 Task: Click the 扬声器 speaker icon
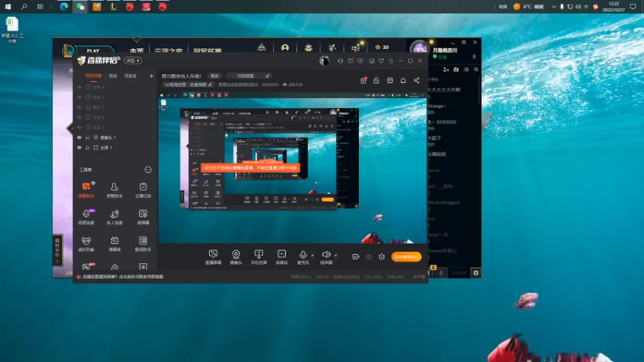(326, 254)
